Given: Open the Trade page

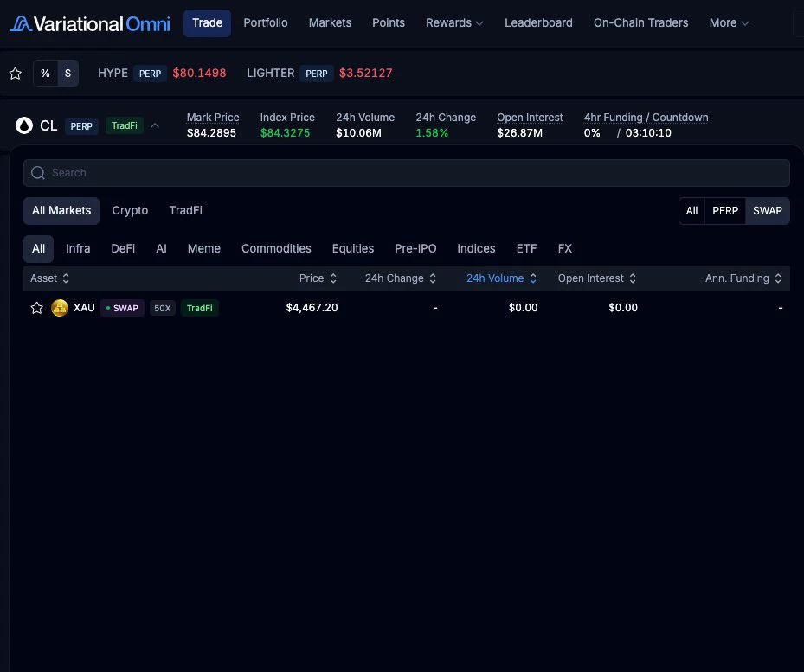Looking at the screenshot, I should [x=207, y=23].
